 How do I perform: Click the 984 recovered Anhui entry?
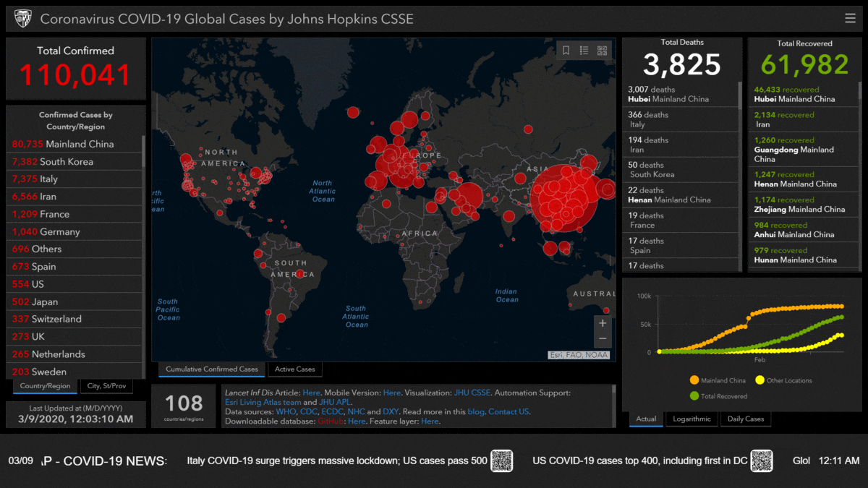pyautogui.click(x=804, y=230)
